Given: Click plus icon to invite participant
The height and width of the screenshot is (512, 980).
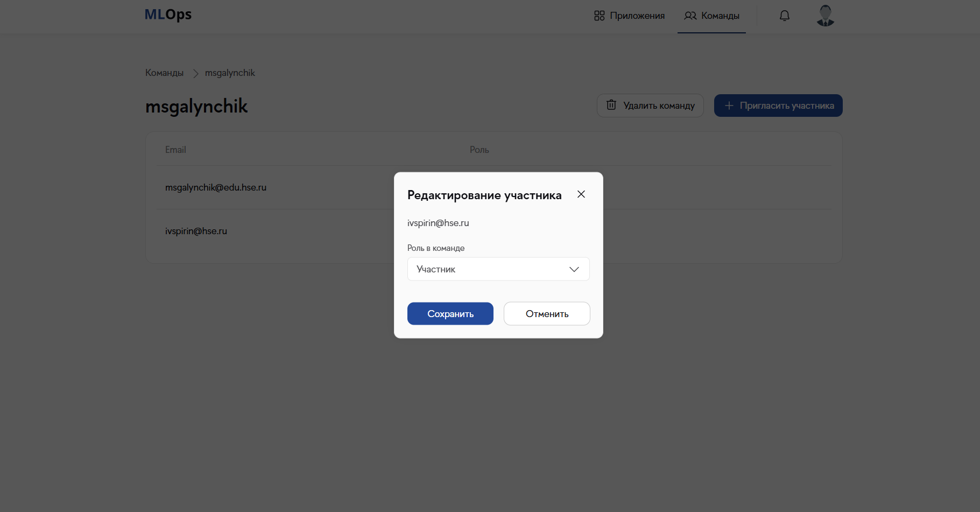Looking at the screenshot, I should (x=729, y=106).
